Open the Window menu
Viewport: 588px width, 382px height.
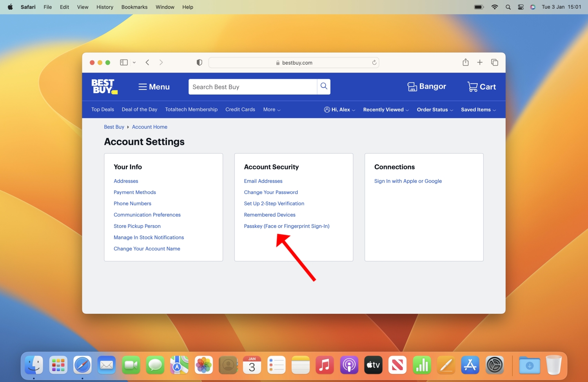[165, 7]
